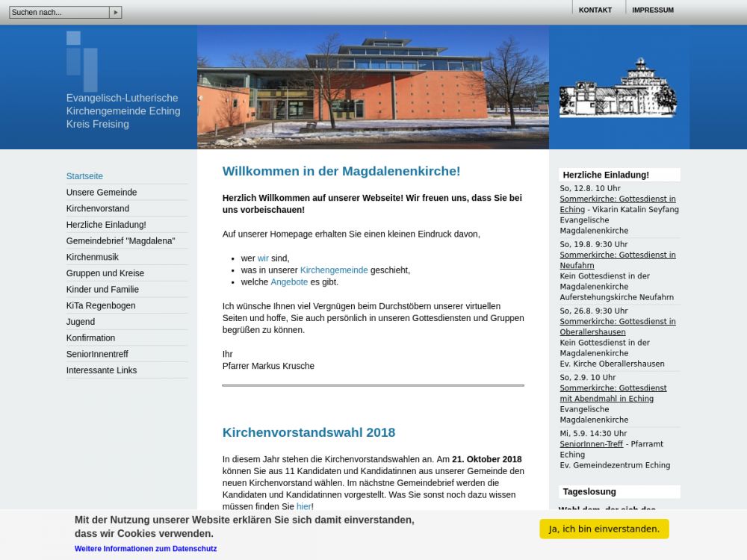This screenshot has width=747, height=560.
Task: Click the church logo icon in header
Action: 81,60
